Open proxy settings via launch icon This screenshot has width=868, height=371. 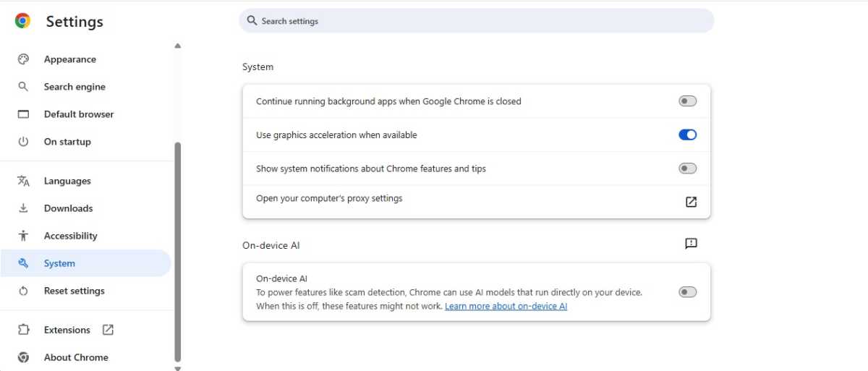691,202
